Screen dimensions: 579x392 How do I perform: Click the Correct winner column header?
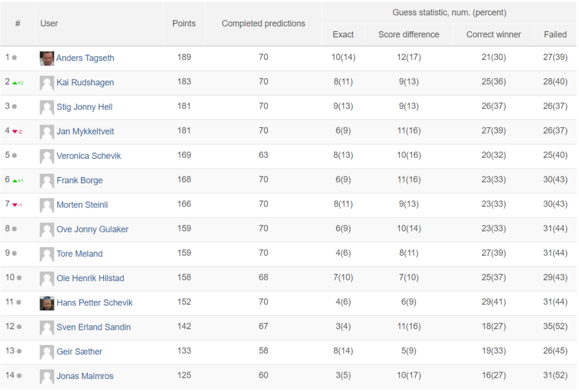coord(493,35)
